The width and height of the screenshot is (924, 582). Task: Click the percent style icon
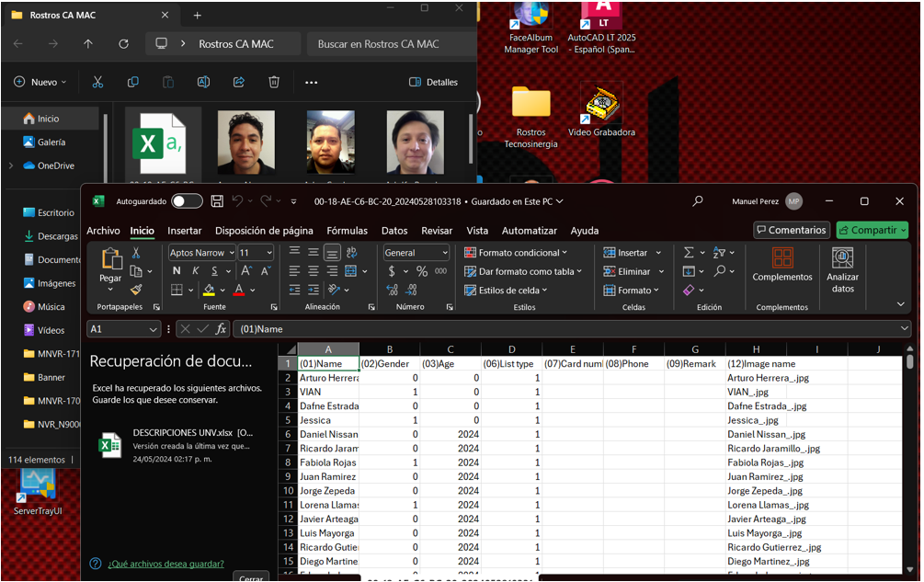click(x=422, y=271)
